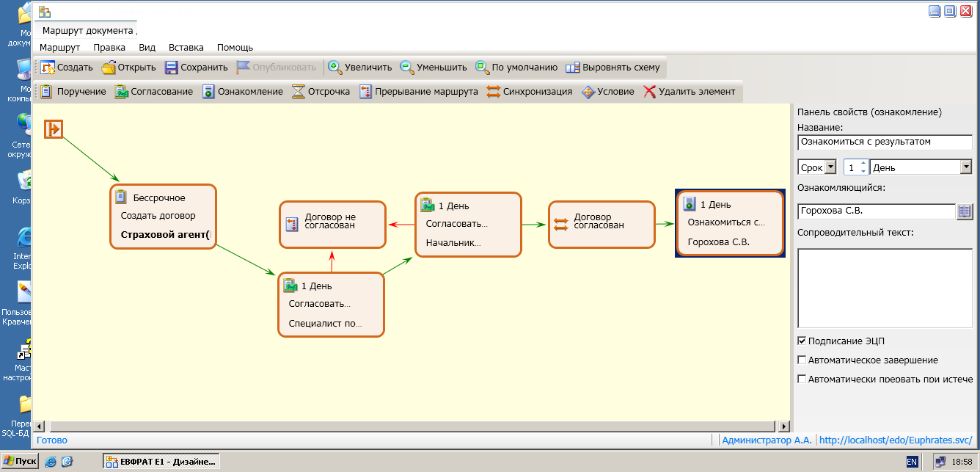Click the application icon in title bar
The width and height of the screenshot is (980, 472).
[x=45, y=11]
